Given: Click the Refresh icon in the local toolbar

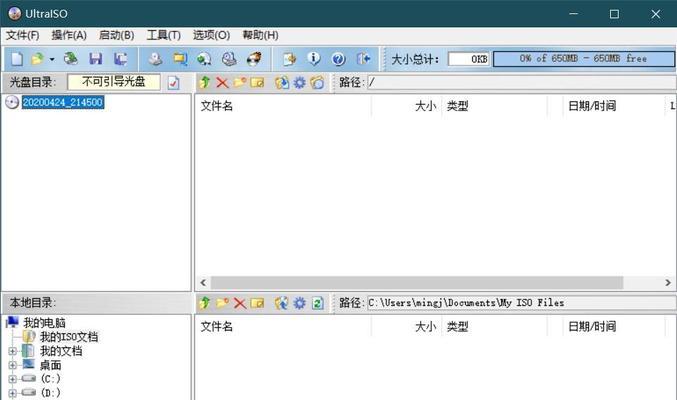Looking at the screenshot, I should [317, 303].
